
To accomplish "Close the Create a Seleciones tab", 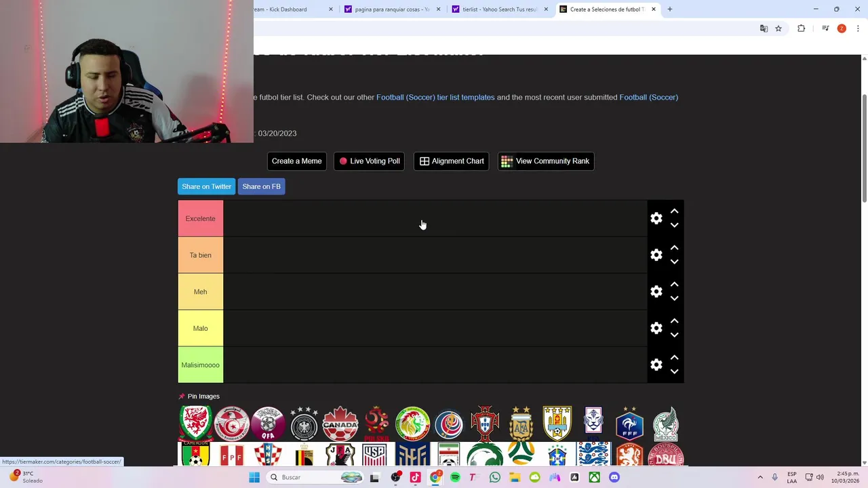I will point(654,9).
